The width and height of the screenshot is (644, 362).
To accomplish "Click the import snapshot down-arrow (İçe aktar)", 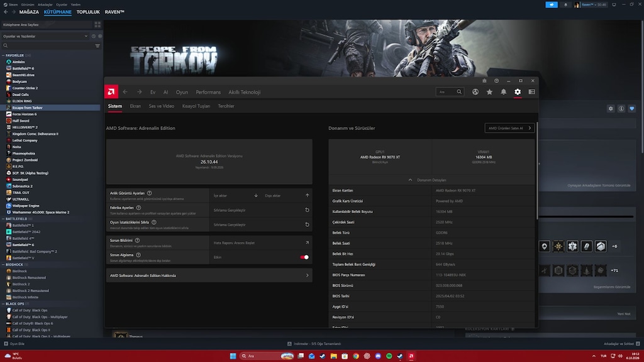I will [x=256, y=195].
